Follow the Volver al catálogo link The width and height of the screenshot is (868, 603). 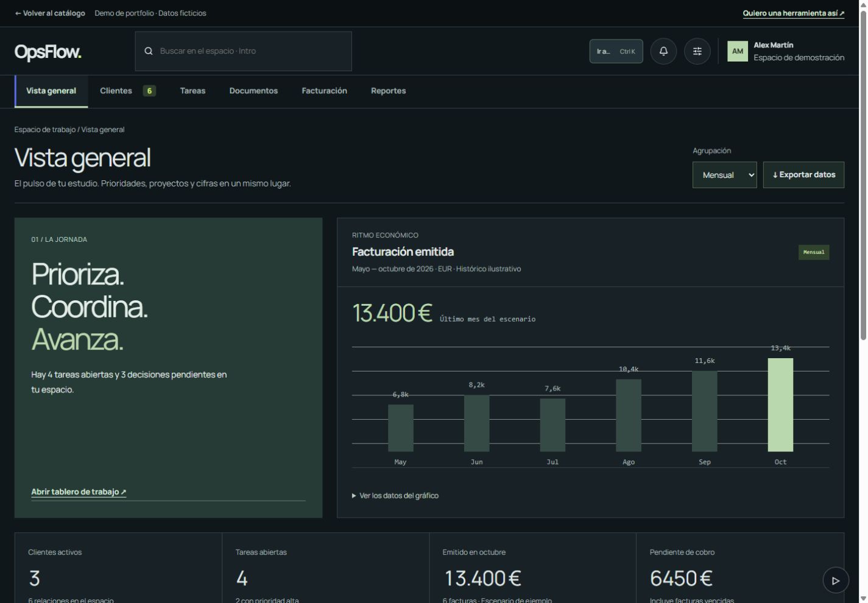pos(50,13)
